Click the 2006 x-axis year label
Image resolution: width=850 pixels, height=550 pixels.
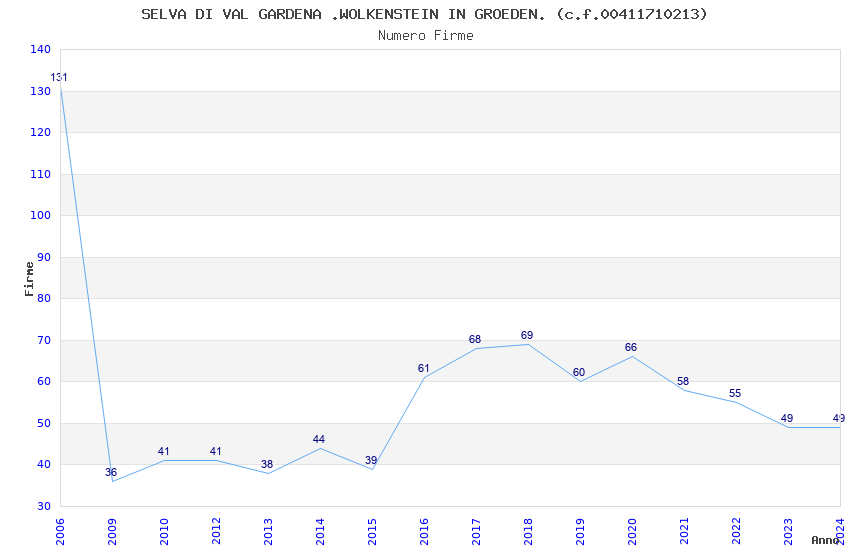(60, 532)
